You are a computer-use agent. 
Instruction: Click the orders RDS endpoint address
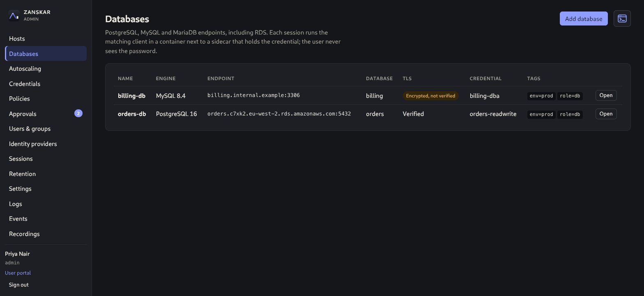279,114
